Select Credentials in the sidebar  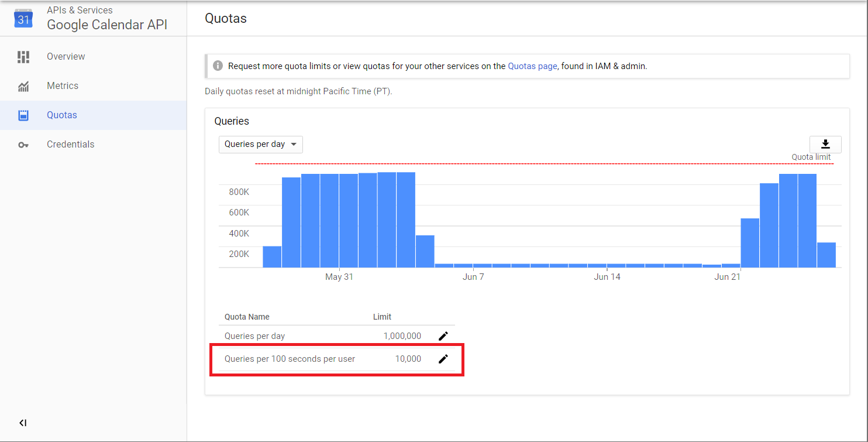pos(70,145)
